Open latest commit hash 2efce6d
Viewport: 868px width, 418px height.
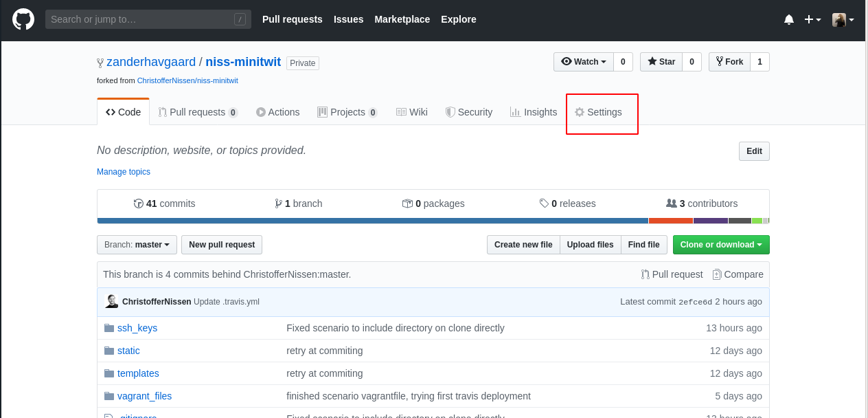point(696,302)
